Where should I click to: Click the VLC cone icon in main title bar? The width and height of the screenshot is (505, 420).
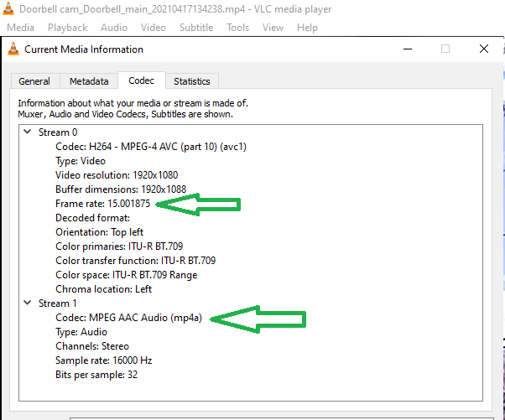8,8
